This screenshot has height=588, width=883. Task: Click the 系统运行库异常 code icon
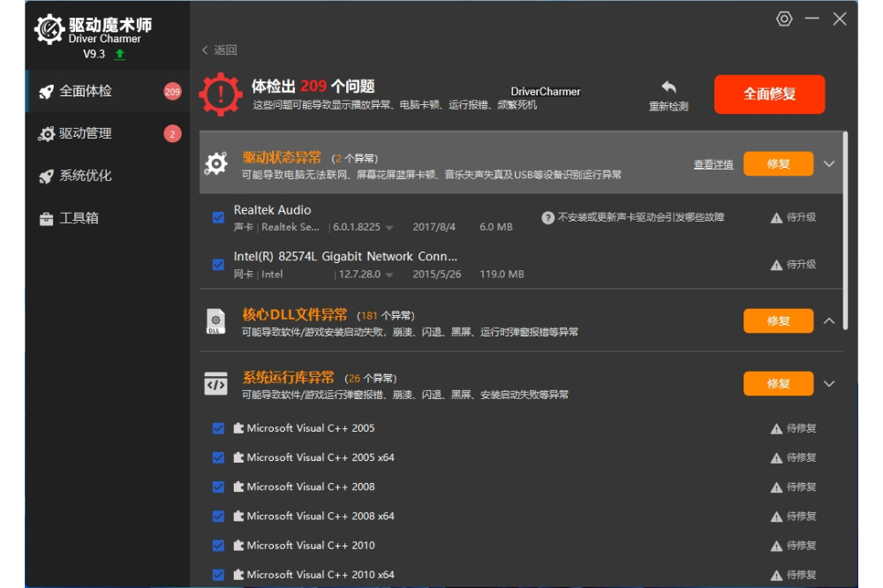216,384
